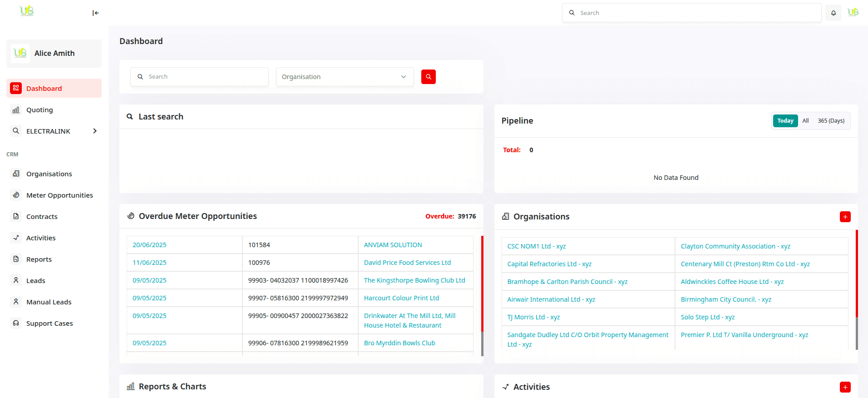Open the user profile logo in top bar
This screenshot has height=398, width=868.
[x=853, y=12]
